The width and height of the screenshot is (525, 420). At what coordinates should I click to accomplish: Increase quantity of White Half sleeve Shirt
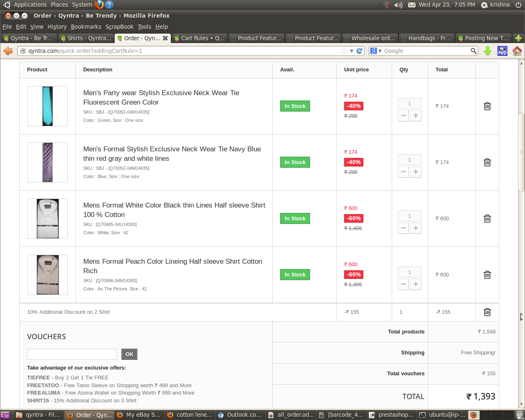click(416, 228)
